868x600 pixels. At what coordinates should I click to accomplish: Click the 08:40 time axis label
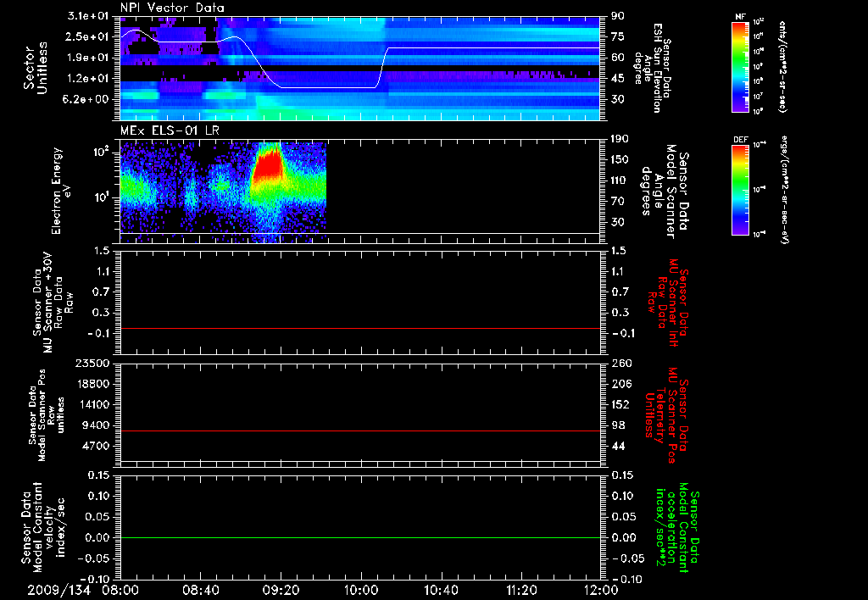[x=200, y=590]
